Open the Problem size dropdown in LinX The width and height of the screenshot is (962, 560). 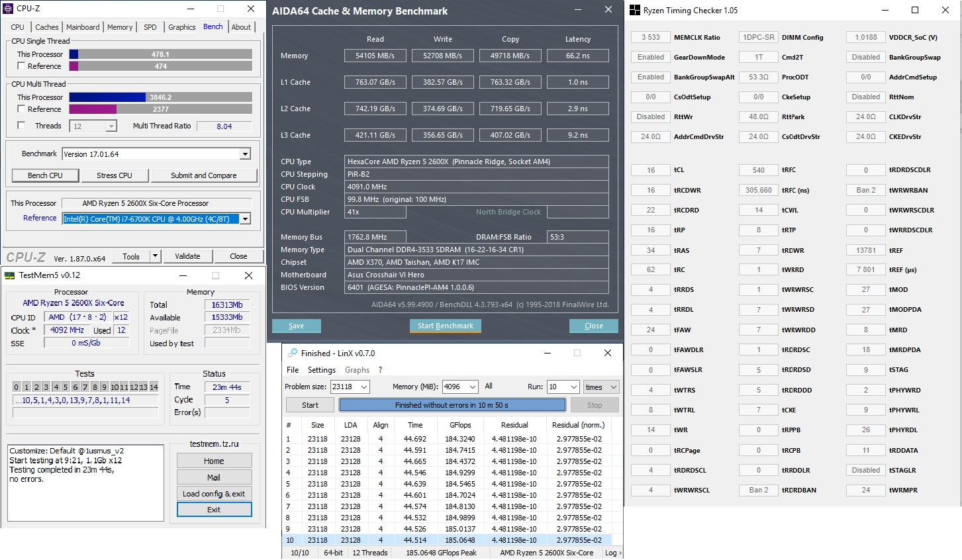click(363, 387)
